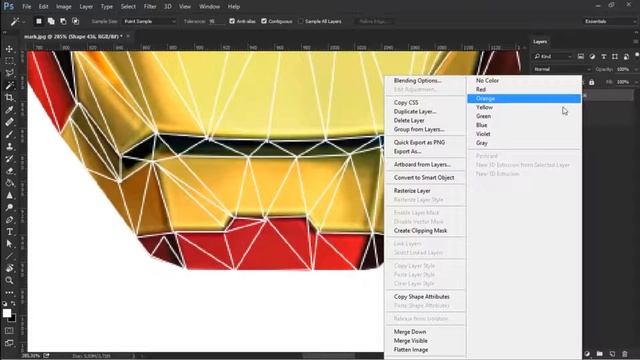The width and height of the screenshot is (640, 360).
Task: Toggle the Lock All padlock icon
Action: (591, 82)
